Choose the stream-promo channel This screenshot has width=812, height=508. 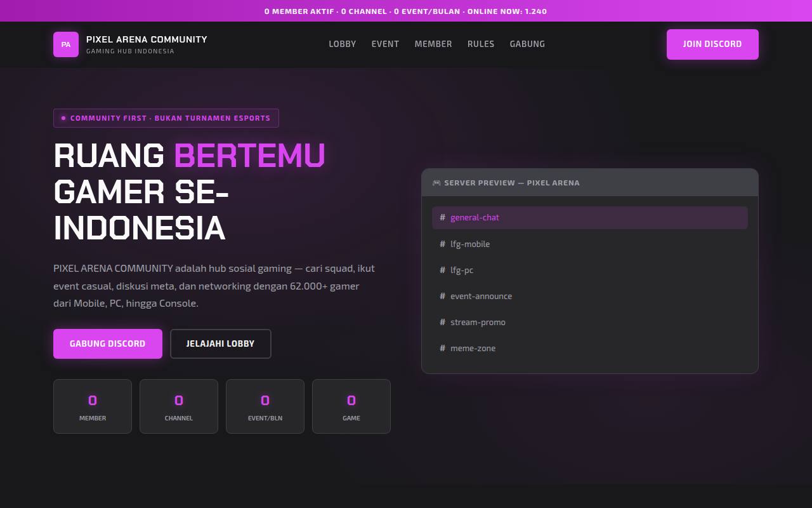[x=590, y=322]
